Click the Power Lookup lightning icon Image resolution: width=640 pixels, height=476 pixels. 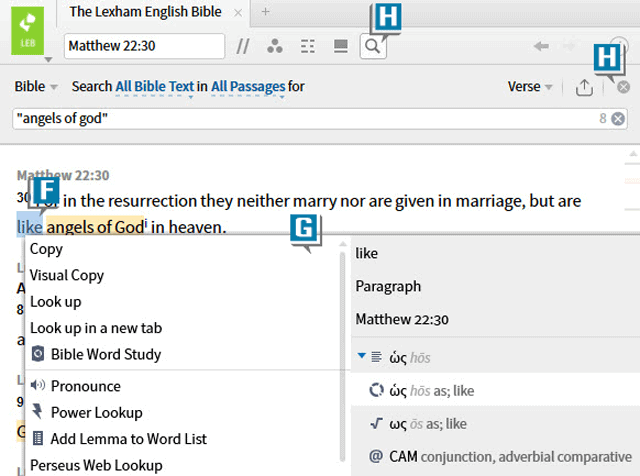coord(37,411)
